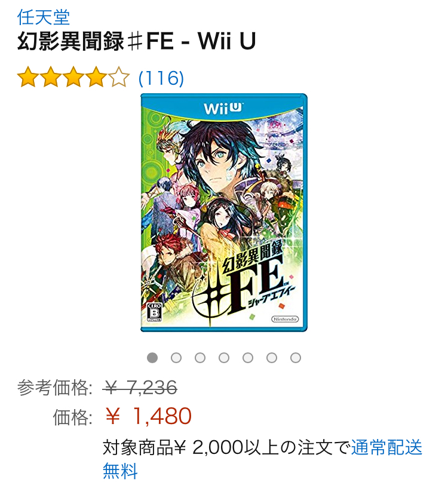This screenshot has width=448, height=482.
Task: Click the empty fifth rating star
Action: [x=119, y=77]
